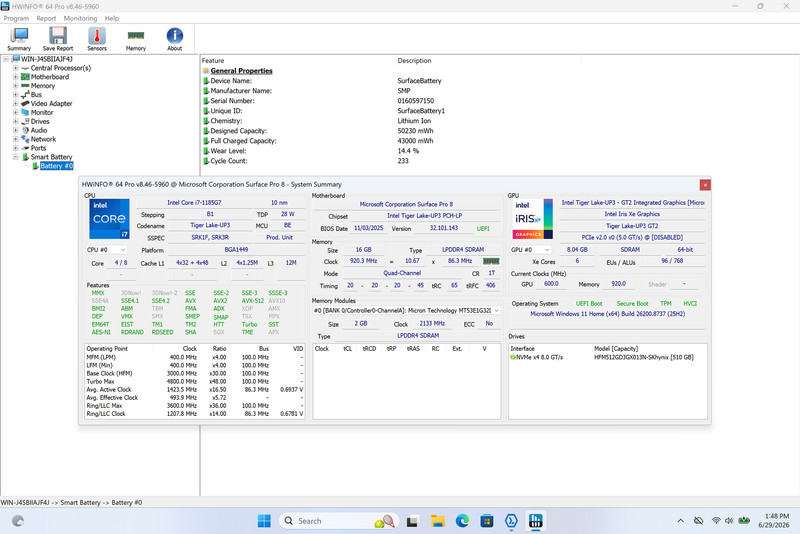
Task: Click the memory chip icon beside 86.3 MHz
Action: click(x=491, y=261)
